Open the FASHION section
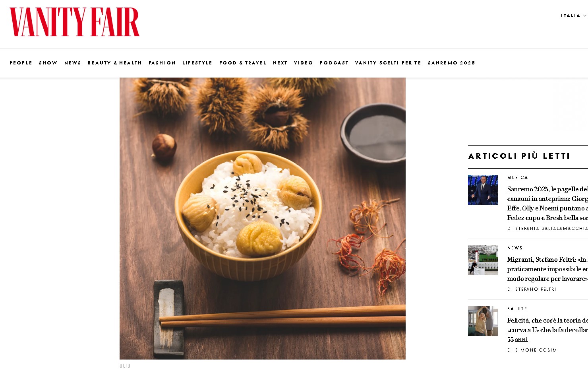 [x=162, y=63]
